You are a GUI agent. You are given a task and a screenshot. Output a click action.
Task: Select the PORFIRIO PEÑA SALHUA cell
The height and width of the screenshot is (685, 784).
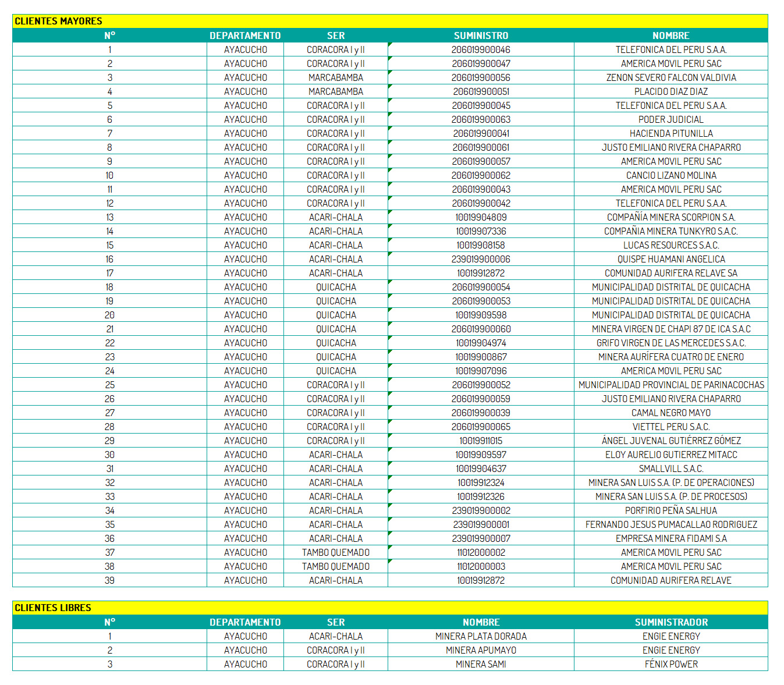pyautogui.click(x=671, y=510)
